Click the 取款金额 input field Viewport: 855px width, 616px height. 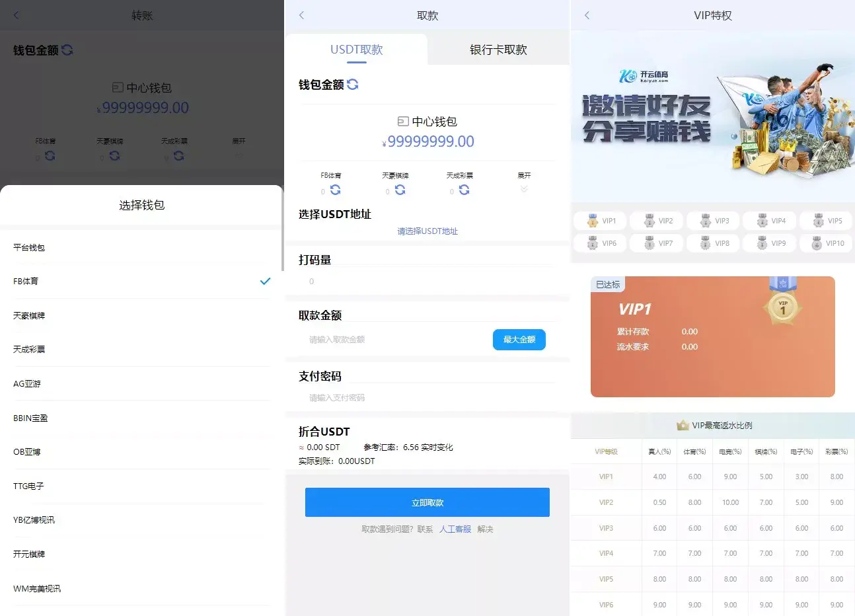[396, 340]
